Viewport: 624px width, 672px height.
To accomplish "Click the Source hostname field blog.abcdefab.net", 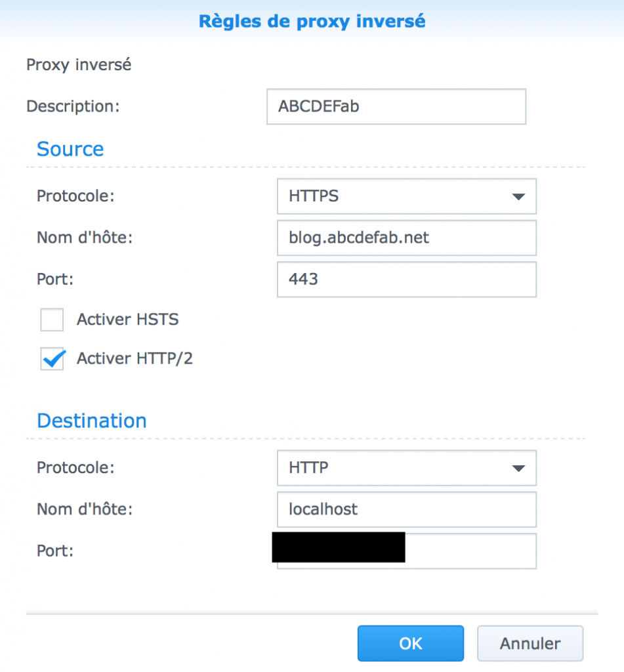I will [406, 238].
